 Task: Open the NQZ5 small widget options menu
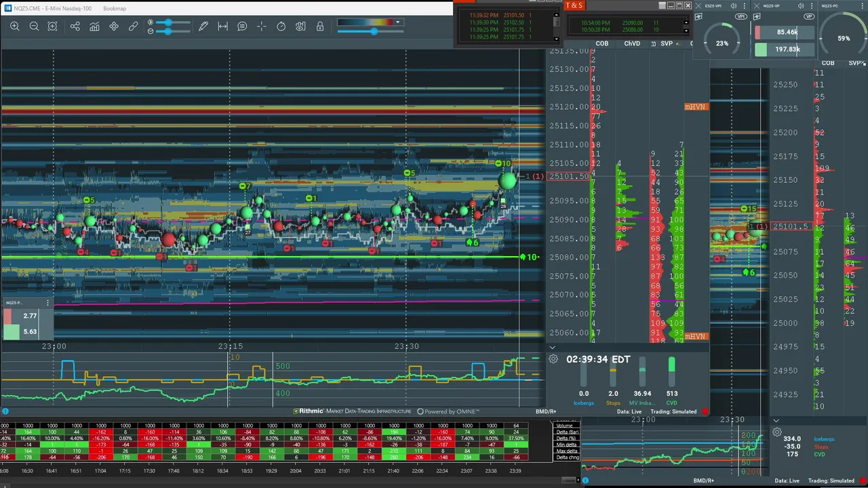point(47,303)
